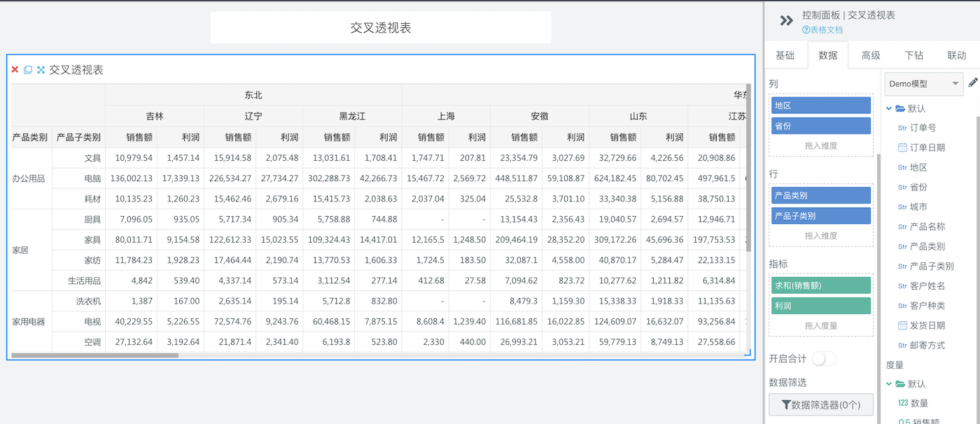This screenshot has width=980, height=424.
Task: Click the help icon next to 表格文档
Action: pyautogui.click(x=806, y=30)
